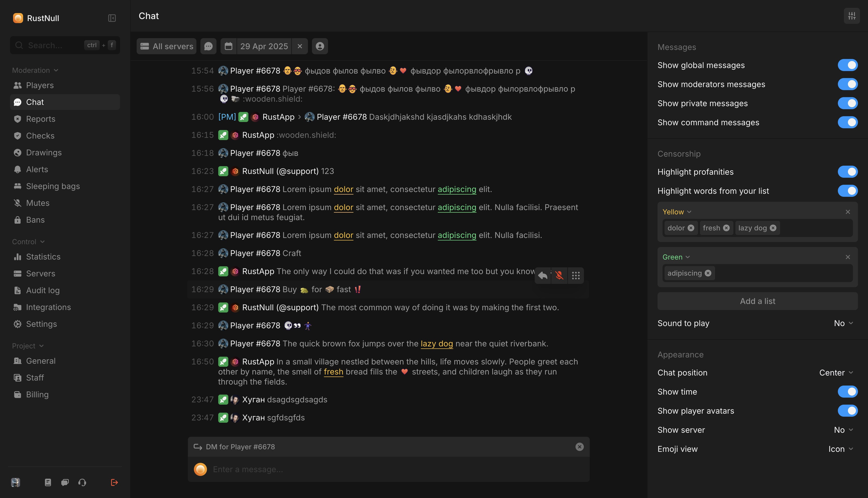Image resolution: width=868 pixels, height=498 pixels.
Task: Click the chat filter settings icon top-right
Action: pos(852,16)
